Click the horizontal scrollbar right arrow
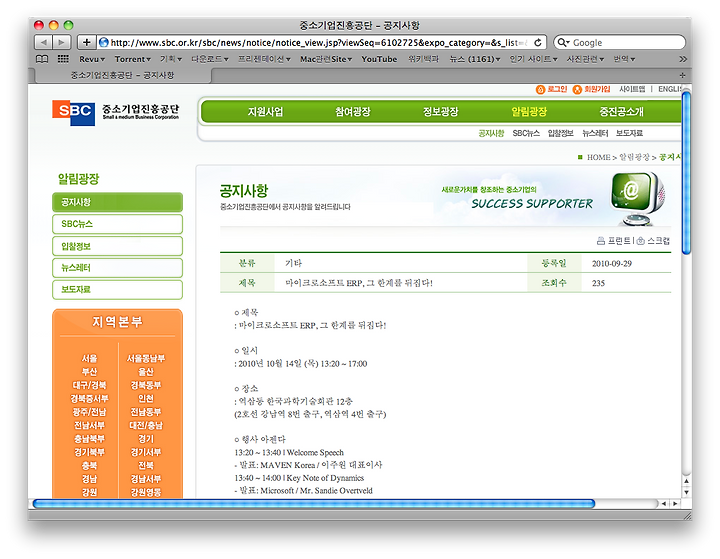720x559 pixels. tap(675, 503)
